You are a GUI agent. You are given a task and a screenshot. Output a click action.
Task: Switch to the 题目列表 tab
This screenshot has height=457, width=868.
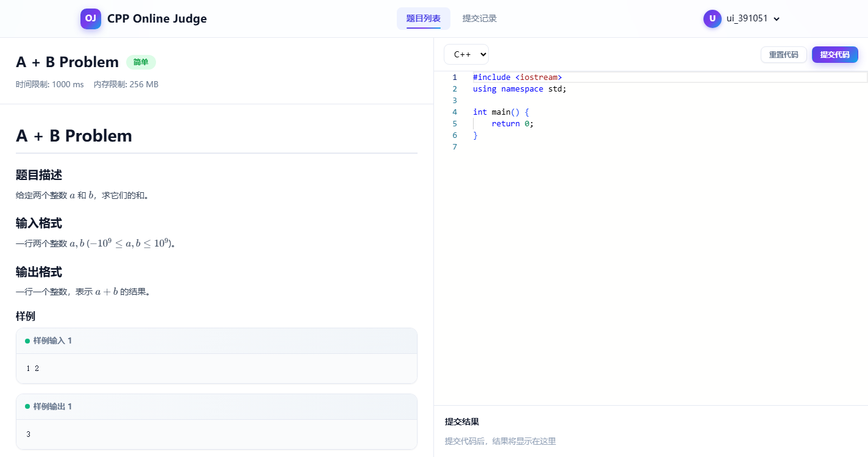click(x=424, y=18)
